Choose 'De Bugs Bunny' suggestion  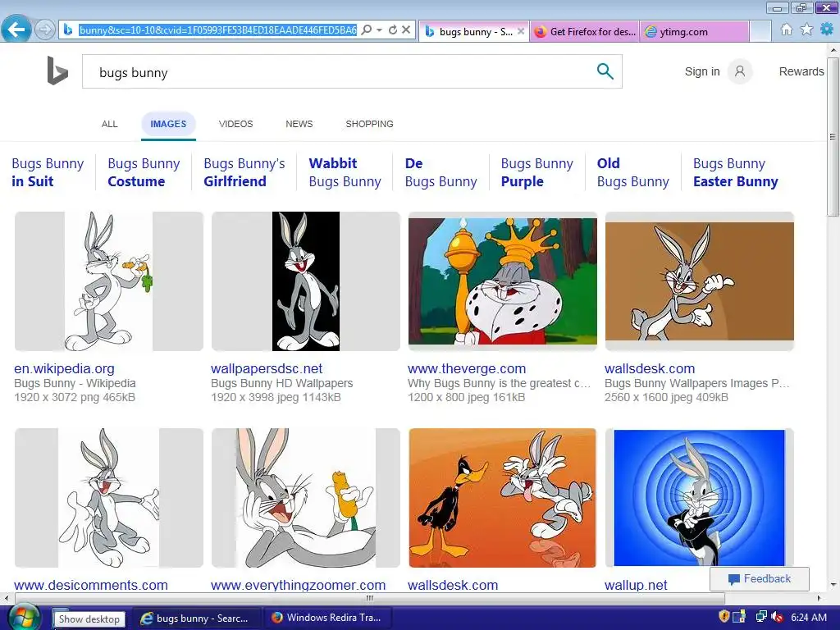(x=441, y=172)
